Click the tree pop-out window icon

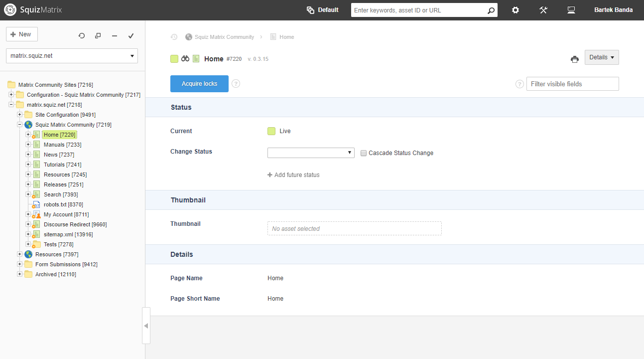pyautogui.click(x=98, y=35)
